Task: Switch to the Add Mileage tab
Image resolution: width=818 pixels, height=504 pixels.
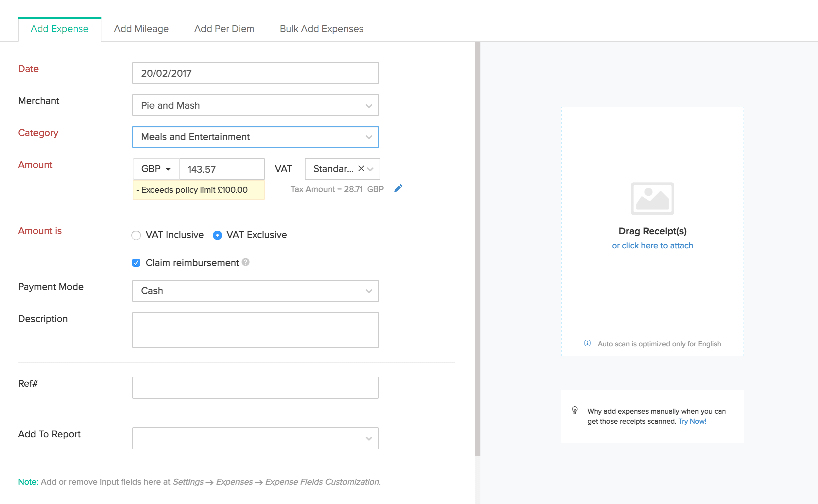Action: coord(141,29)
